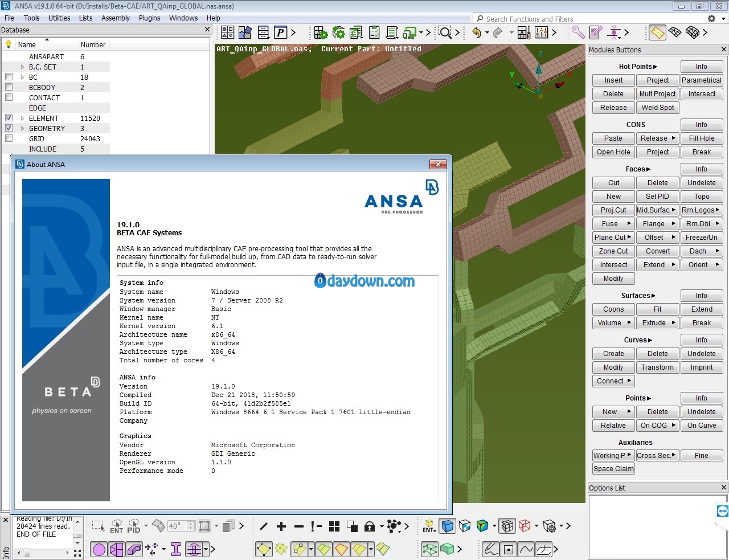This screenshot has height=560, width=729.
Task: Click the zoom magnifier icon in toolbar
Action: click(445, 32)
